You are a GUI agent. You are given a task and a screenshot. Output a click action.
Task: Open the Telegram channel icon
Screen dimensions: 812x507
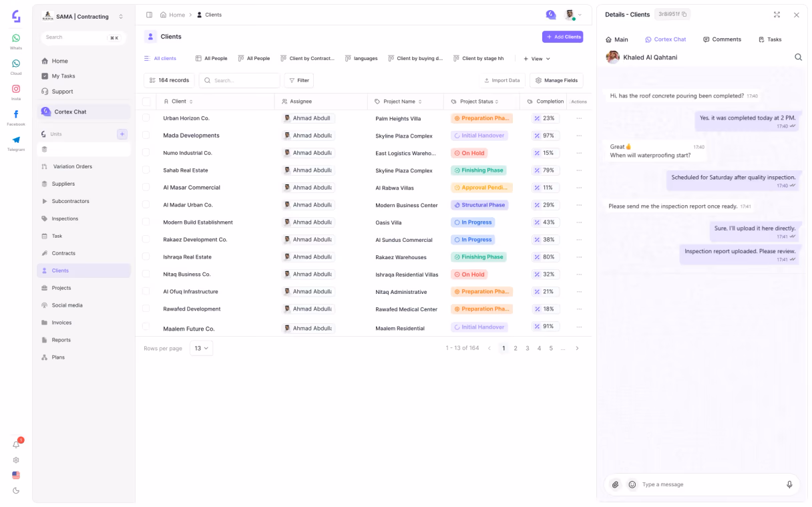point(16,140)
